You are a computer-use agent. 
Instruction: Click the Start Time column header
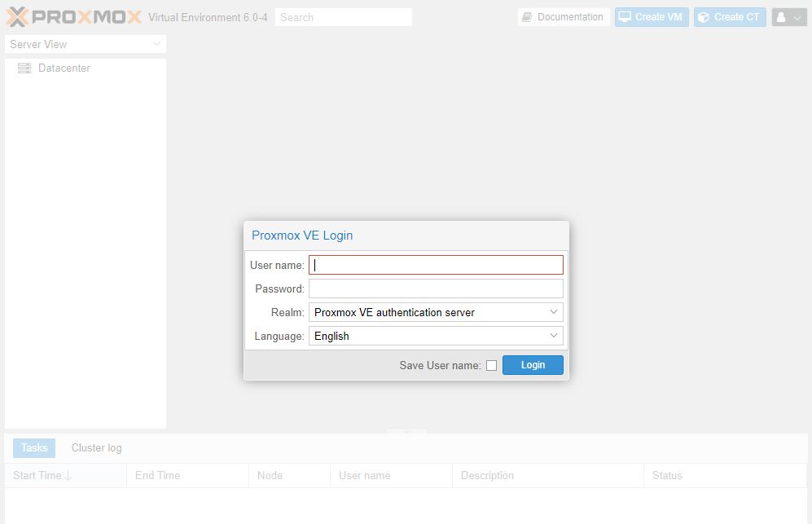coord(66,475)
